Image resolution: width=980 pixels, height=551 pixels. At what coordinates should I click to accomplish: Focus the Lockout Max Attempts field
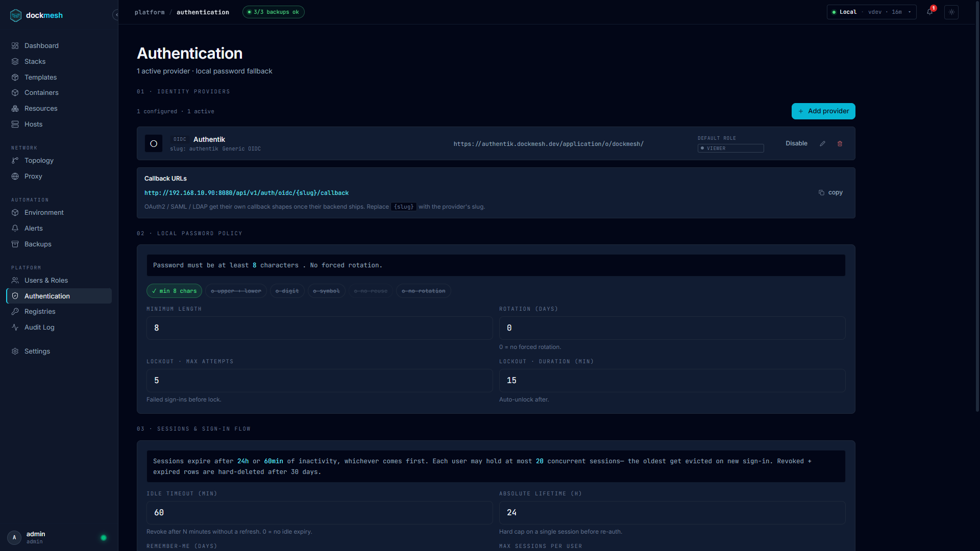320,381
